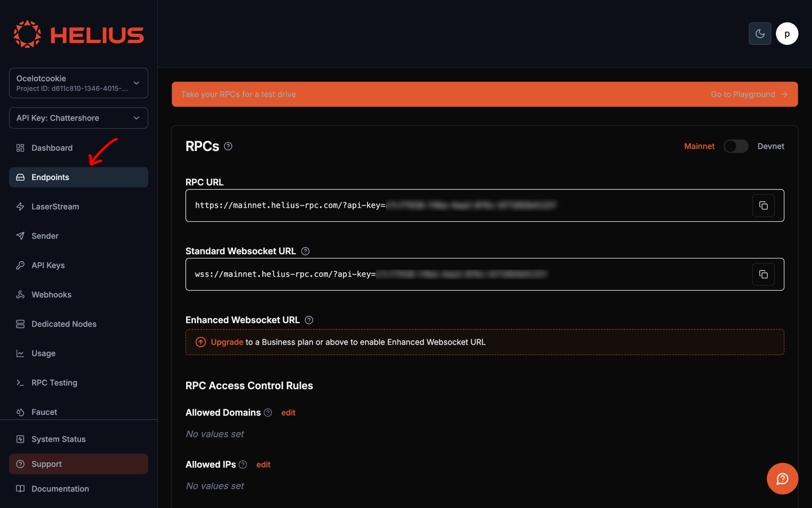
Task: Open the support chat bubble
Action: click(x=782, y=479)
